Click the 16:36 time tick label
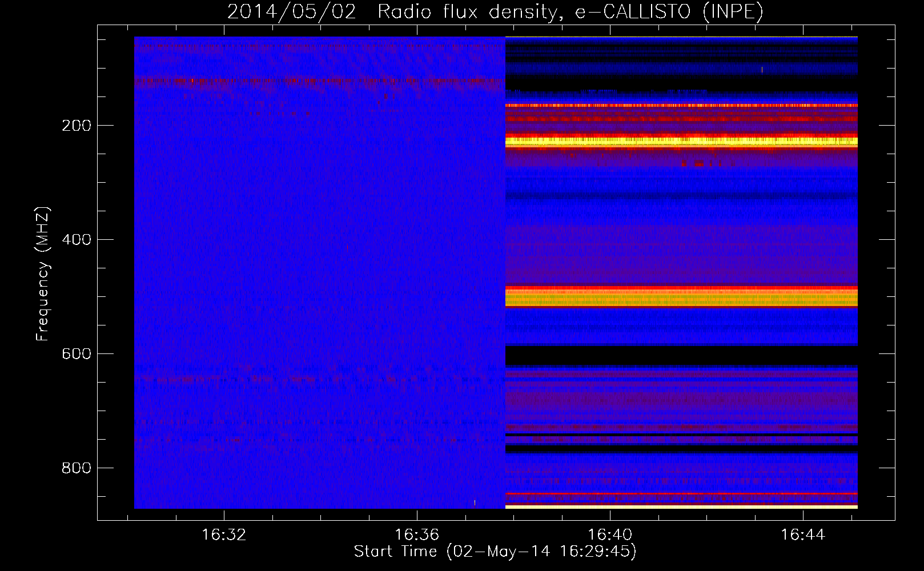Viewport: 924px width, 571px height. pyautogui.click(x=417, y=534)
